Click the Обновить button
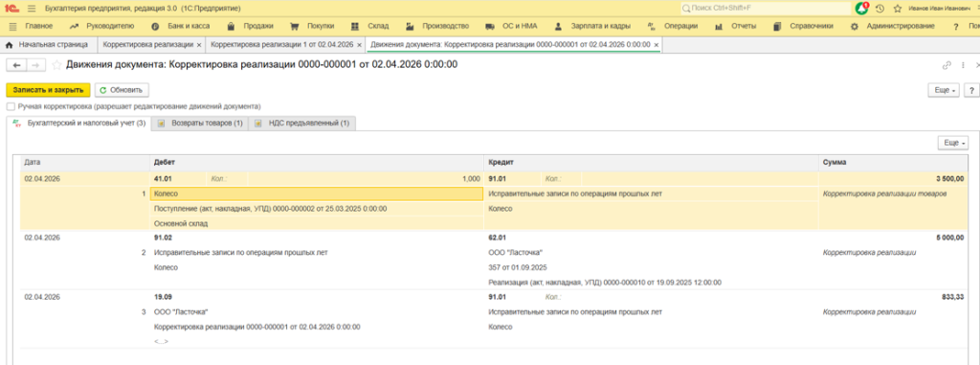 pos(122,90)
